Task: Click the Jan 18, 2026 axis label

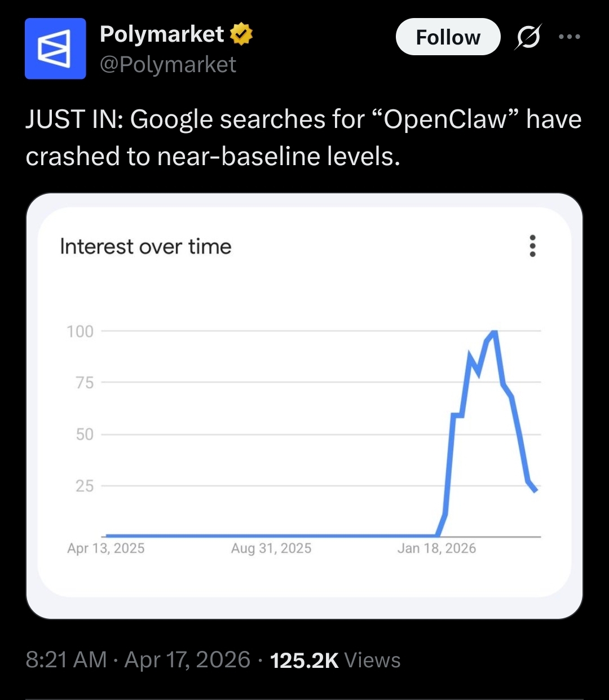Action: [x=436, y=548]
